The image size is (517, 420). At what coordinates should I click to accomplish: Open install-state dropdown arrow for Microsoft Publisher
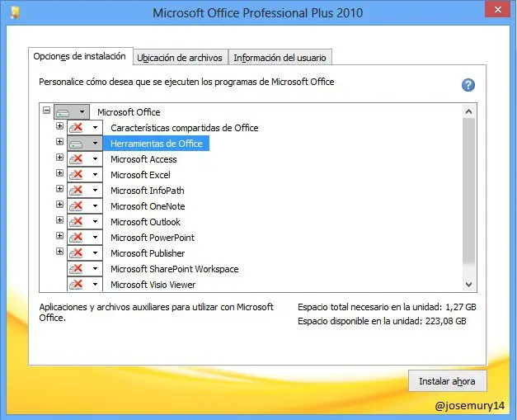[95, 252]
